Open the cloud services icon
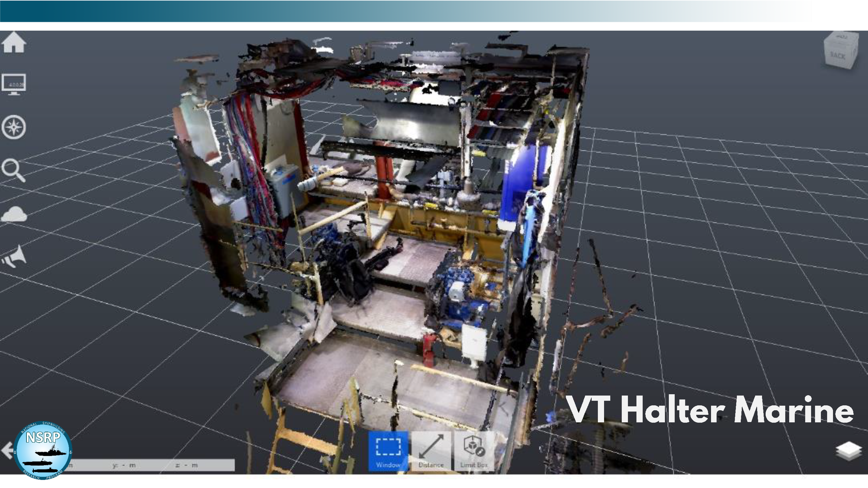The image size is (868, 488). coord(14,214)
